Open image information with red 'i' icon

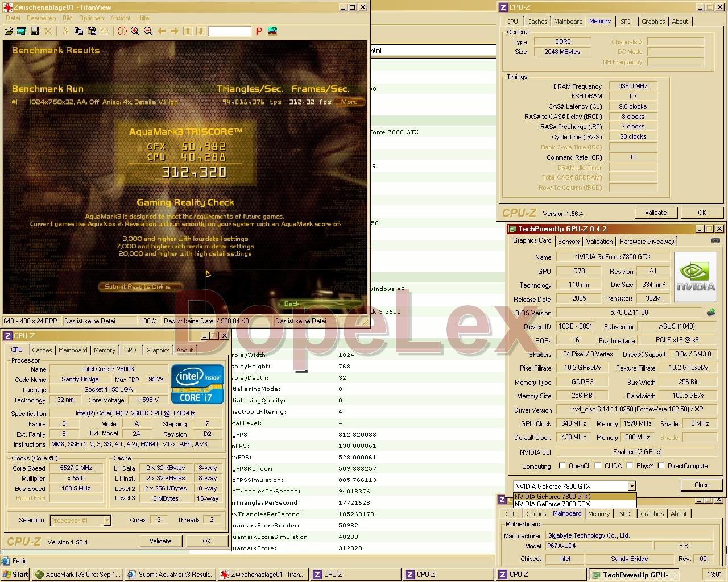(122, 31)
